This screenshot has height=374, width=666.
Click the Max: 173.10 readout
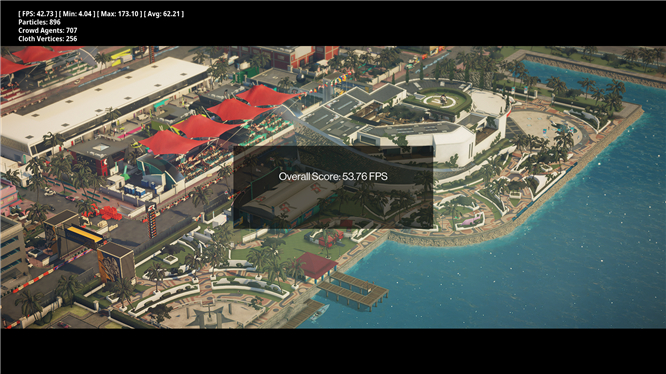pos(119,14)
